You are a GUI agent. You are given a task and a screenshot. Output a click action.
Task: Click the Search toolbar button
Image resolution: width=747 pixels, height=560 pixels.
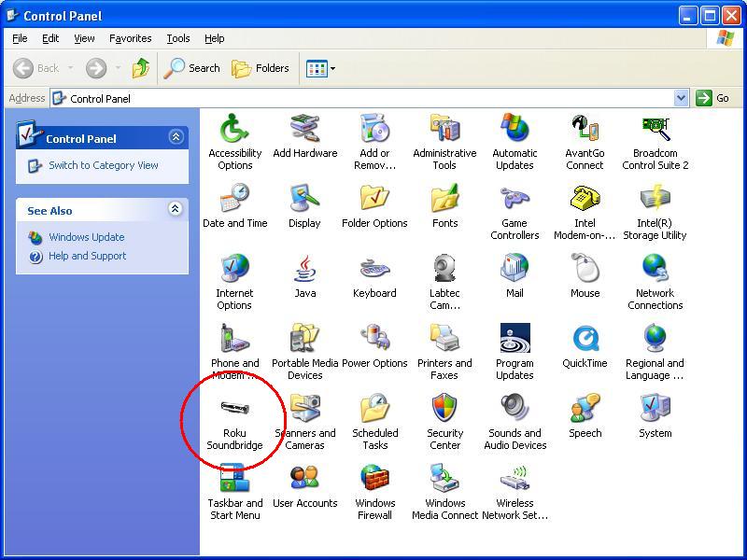191,68
